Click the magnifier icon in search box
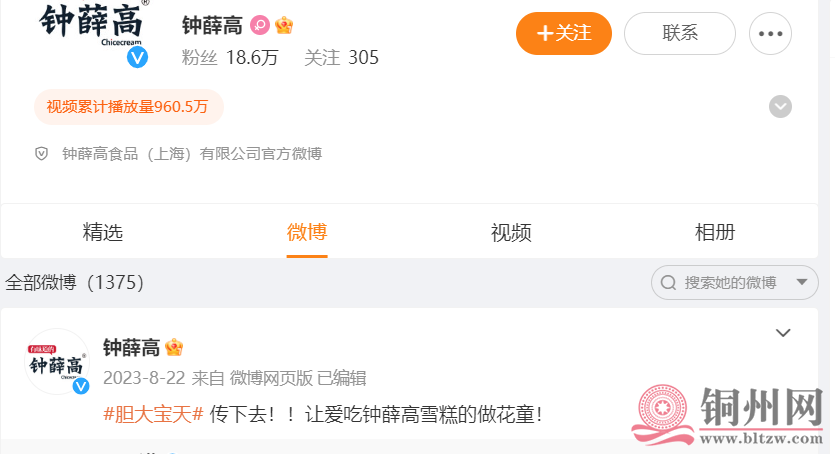 (x=668, y=283)
